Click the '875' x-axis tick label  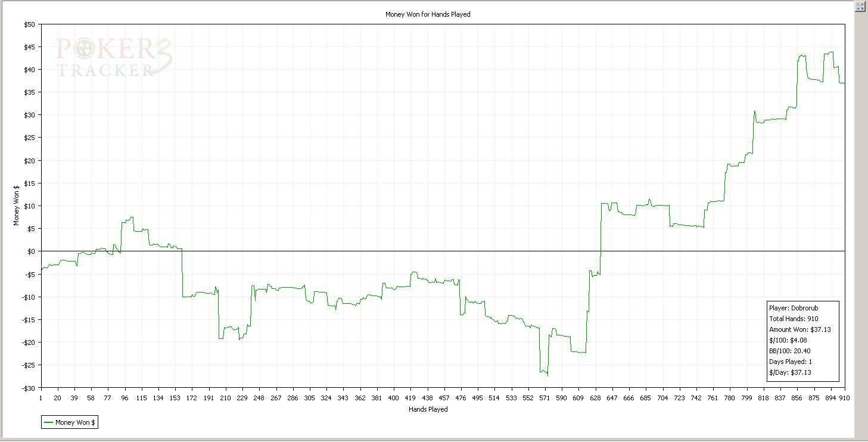(814, 398)
